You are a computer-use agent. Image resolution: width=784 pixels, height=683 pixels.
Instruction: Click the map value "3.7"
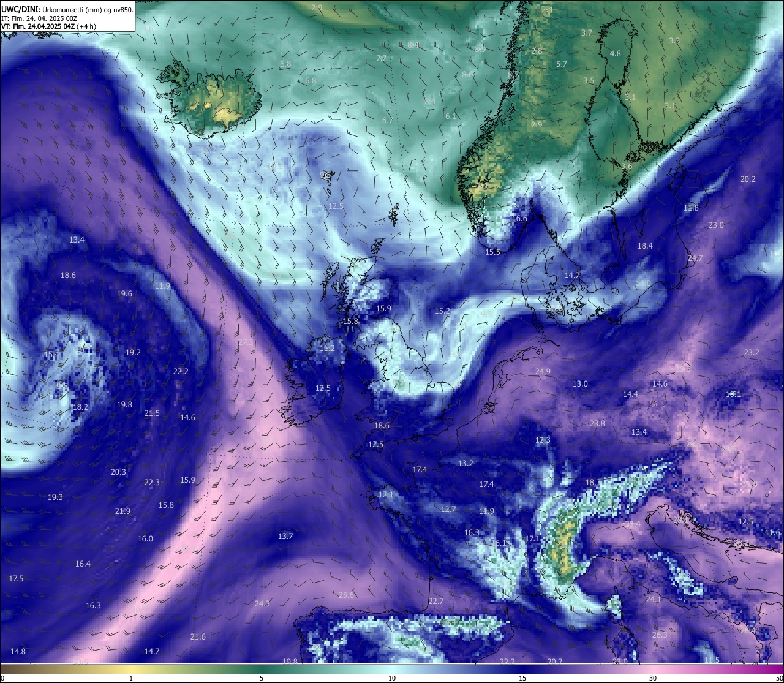[587, 32]
